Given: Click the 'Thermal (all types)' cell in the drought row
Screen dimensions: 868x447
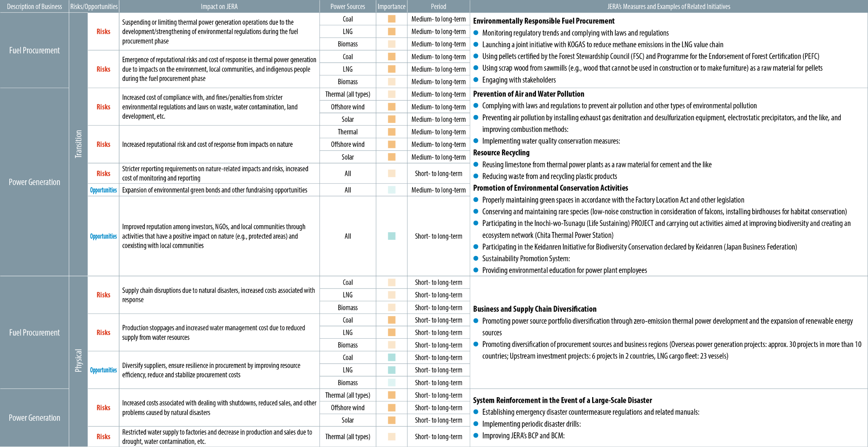Looking at the screenshot, I should coord(348,437).
